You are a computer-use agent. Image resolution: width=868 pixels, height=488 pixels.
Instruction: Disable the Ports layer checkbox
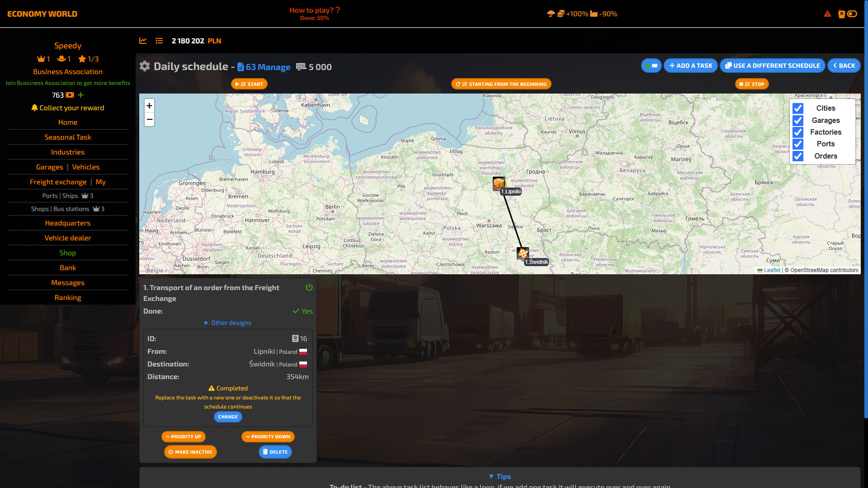coord(798,144)
